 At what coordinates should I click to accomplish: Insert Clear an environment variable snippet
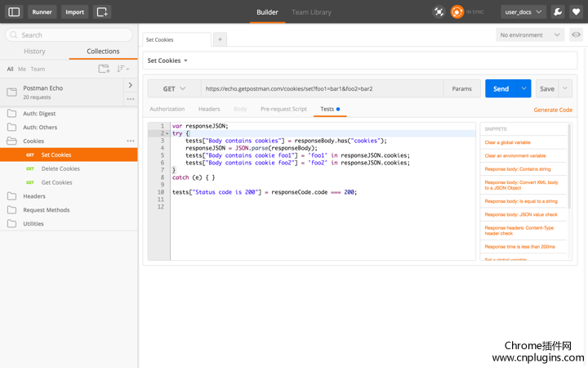[x=514, y=155]
